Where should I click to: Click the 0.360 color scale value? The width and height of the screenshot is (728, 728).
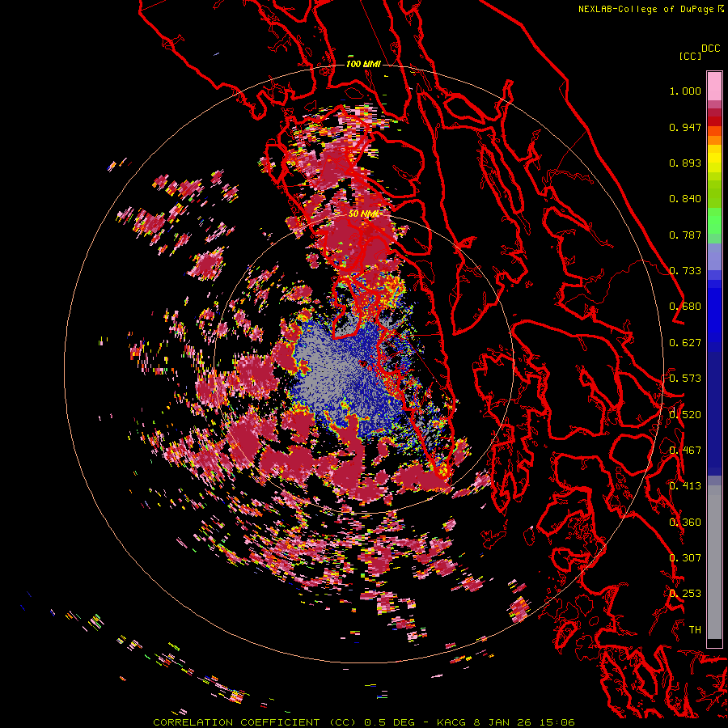pos(685,523)
